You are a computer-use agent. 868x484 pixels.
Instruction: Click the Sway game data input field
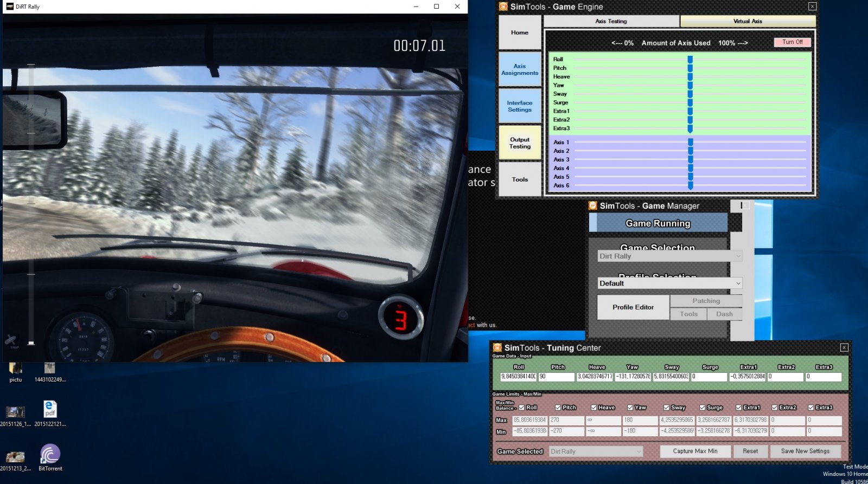[671, 377]
